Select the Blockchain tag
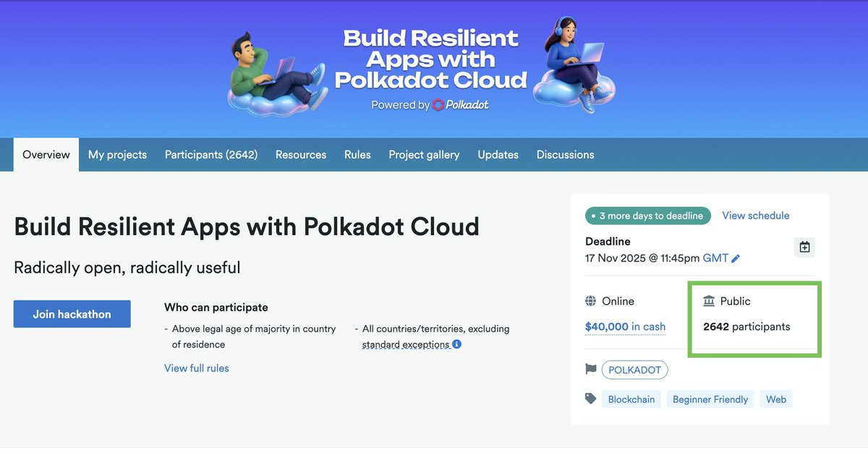The width and height of the screenshot is (868, 459). pyautogui.click(x=631, y=399)
